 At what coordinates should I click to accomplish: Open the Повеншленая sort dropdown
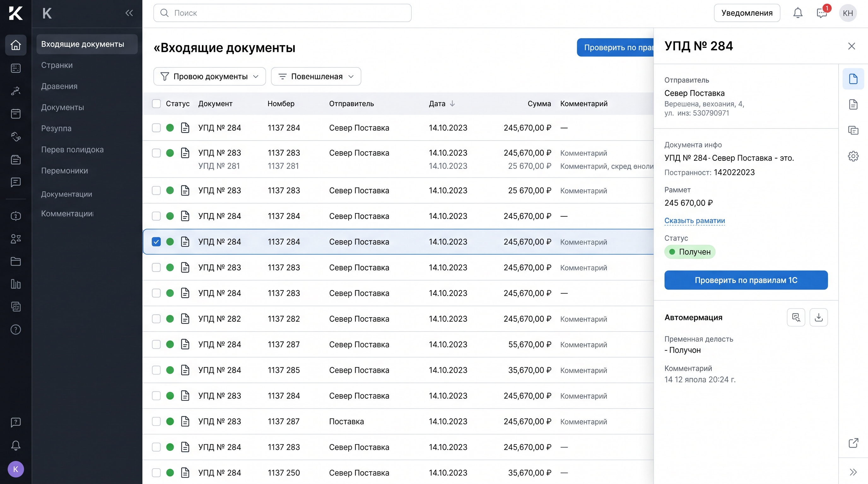coord(316,76)
